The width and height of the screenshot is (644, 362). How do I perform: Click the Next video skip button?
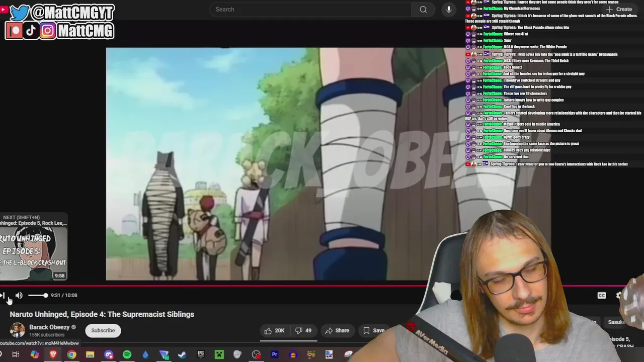[x=3, y=296]
